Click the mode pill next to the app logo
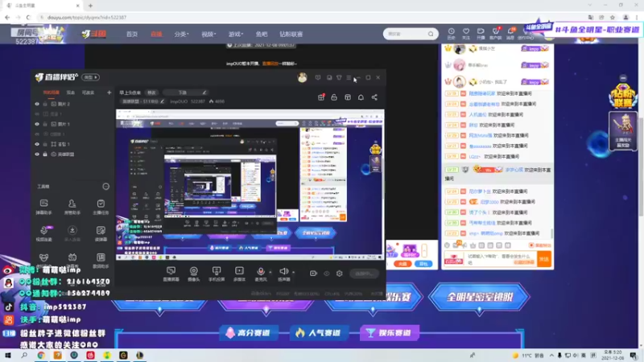This screenshot has height=362, width=644. click(x=90, y=77)
